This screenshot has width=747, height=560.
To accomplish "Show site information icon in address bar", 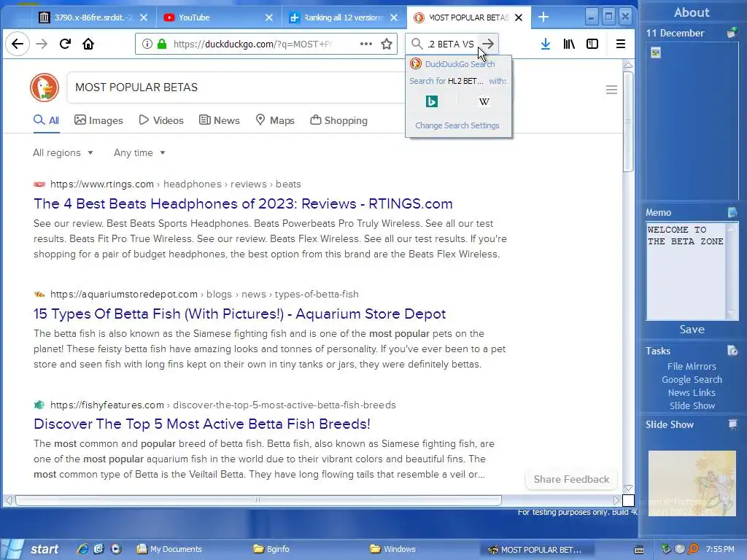I will point(147,44).
